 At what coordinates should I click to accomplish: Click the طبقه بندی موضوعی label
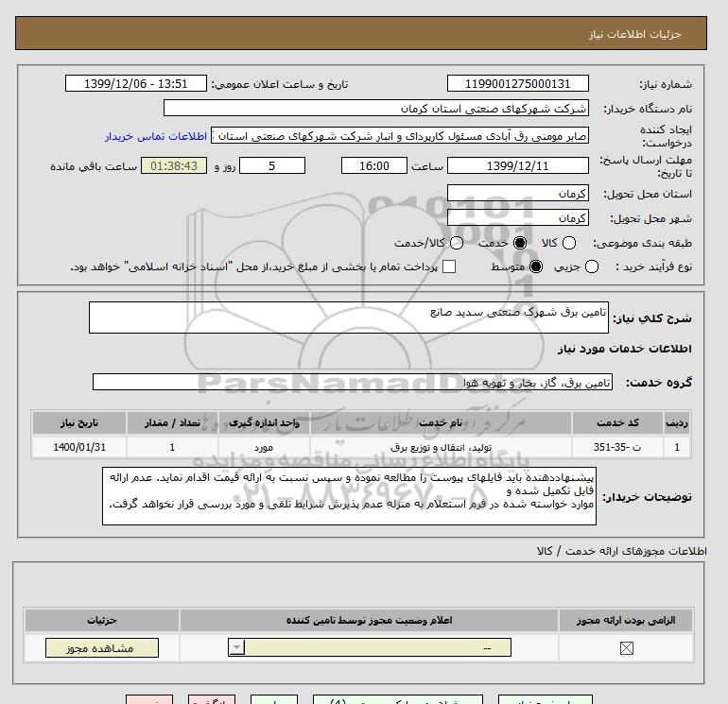(x=643, y=243)
